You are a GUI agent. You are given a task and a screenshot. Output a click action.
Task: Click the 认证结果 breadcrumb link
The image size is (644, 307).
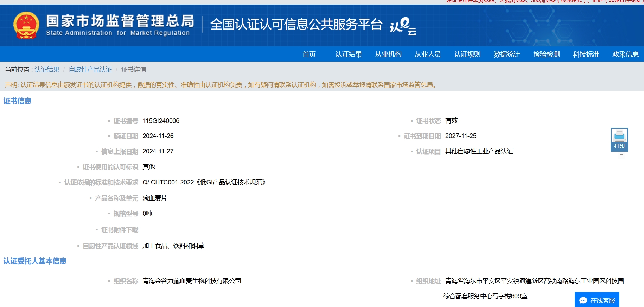tap(47, 70)
